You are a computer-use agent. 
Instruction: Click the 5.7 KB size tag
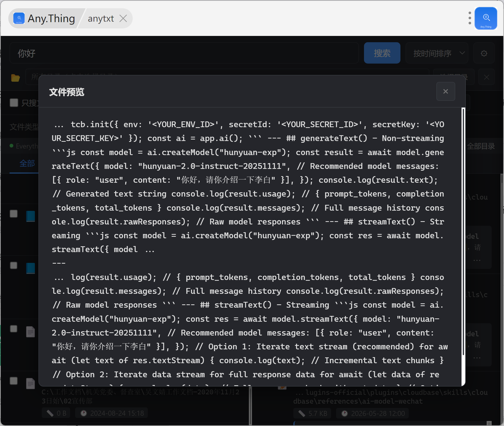click(x=312, y=413)
